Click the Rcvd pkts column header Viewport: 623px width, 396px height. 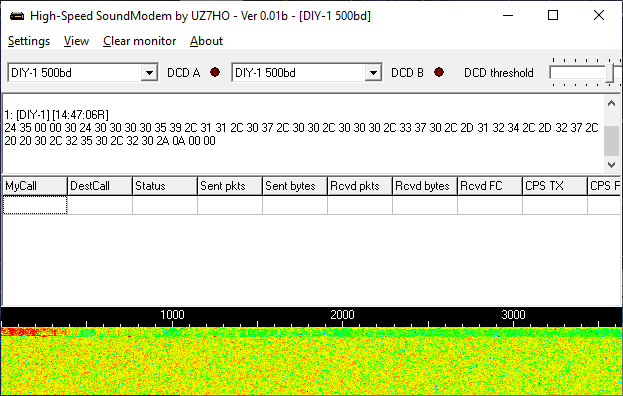click(360, 186)
